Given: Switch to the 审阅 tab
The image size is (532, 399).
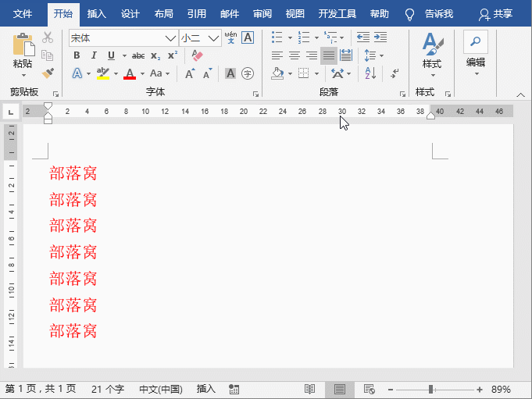Looking at the screenshot, I should 262,14.
